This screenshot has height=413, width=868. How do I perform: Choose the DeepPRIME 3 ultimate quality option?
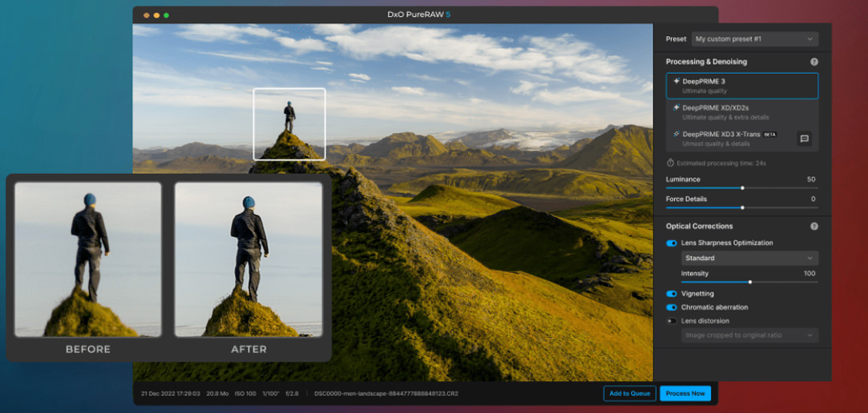[x=741, y=86]
